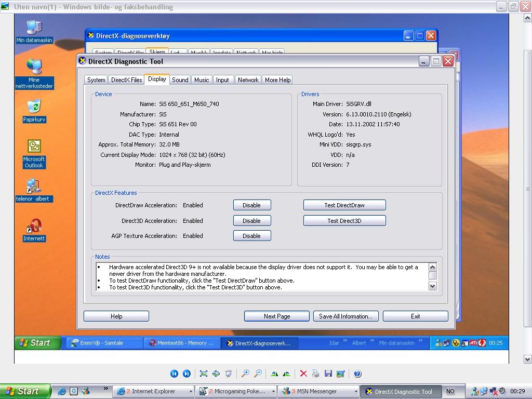Click Microsoft Outlook icon in pictured desktop
The height and width of the screenshot is (399, 532).
pyautogui.click(x=34, y=154)
